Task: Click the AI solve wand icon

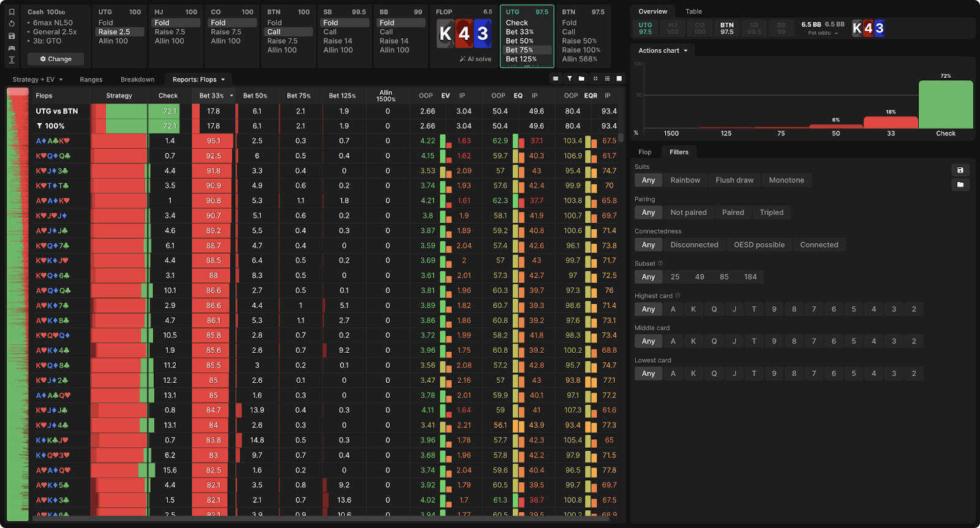Action: (x=462, y=59)
